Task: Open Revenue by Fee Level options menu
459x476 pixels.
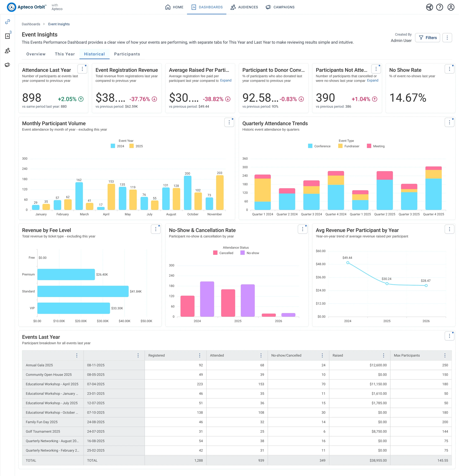Action: pos(156,229)
